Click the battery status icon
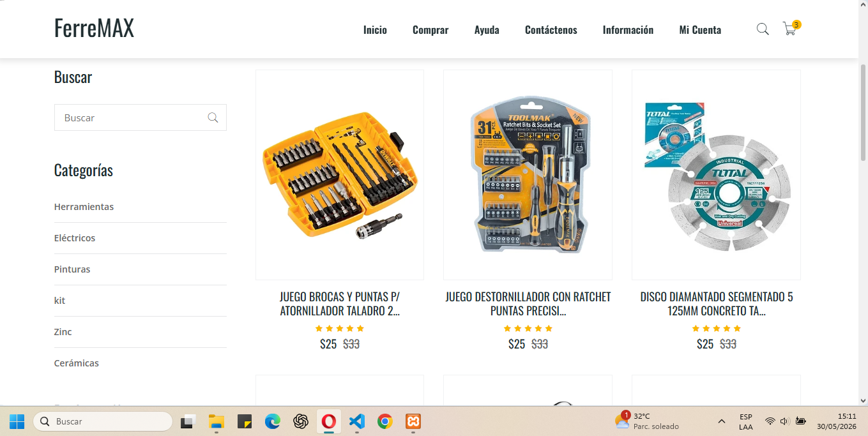This screenshot has width=868, height=436. [x=800, y=421]
